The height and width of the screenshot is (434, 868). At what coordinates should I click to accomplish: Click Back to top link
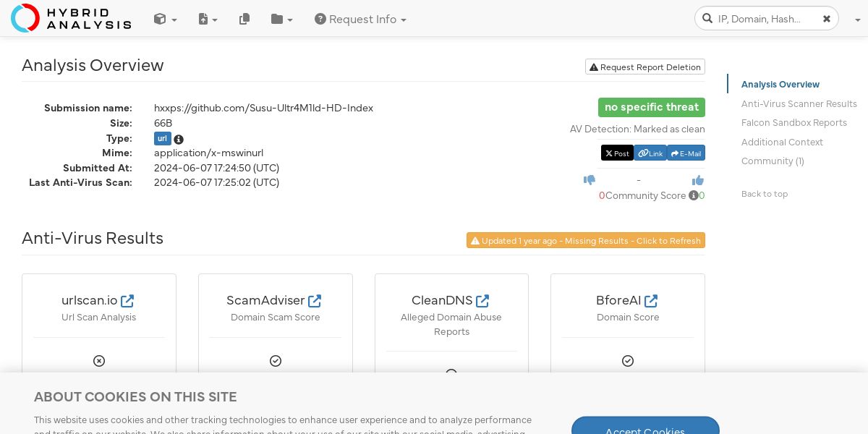pos(765,194)
